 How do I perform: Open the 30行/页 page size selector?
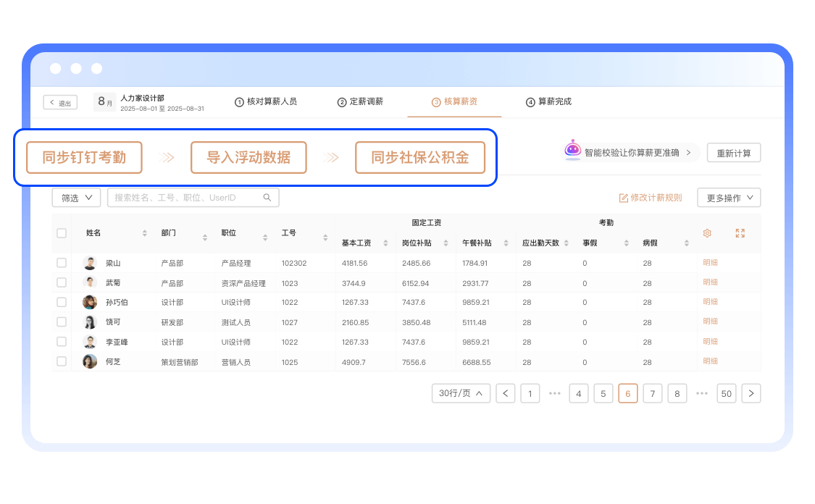(x=461, y=393)
